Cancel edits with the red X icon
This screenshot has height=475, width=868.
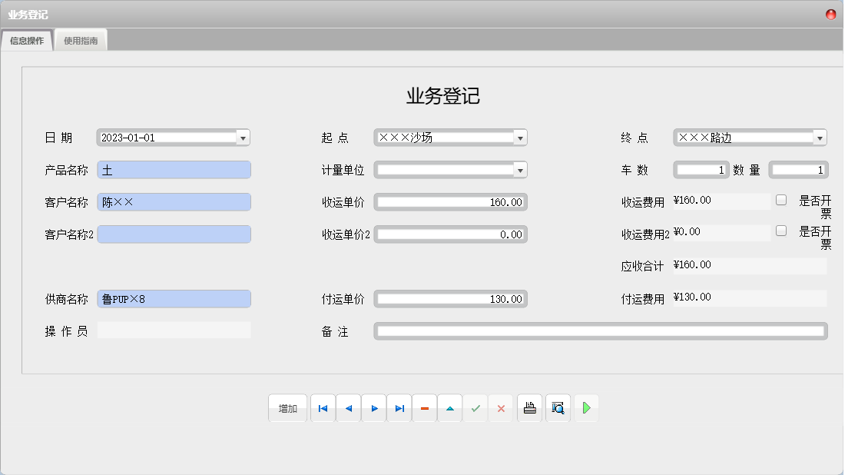tap(501, 408)
